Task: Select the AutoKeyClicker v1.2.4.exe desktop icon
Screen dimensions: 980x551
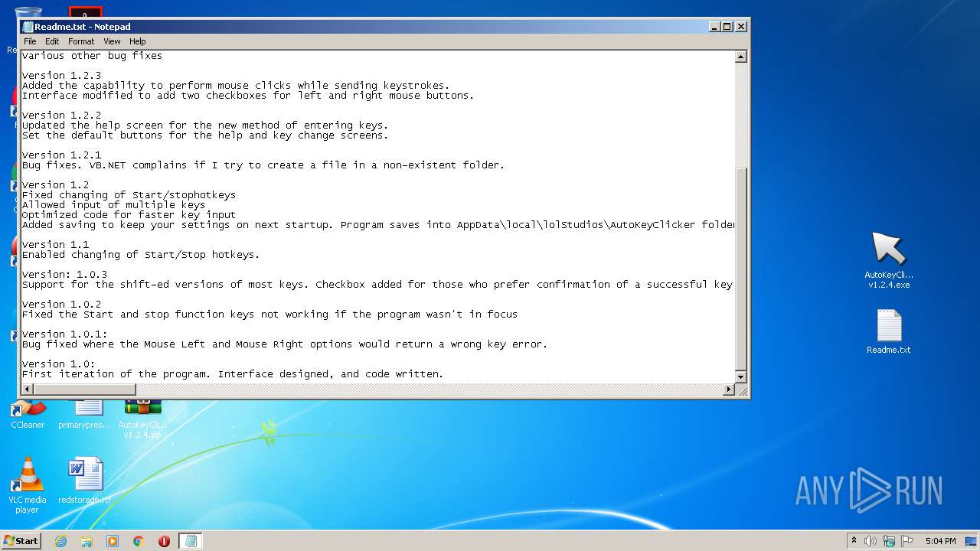Action: coord(889,260)
